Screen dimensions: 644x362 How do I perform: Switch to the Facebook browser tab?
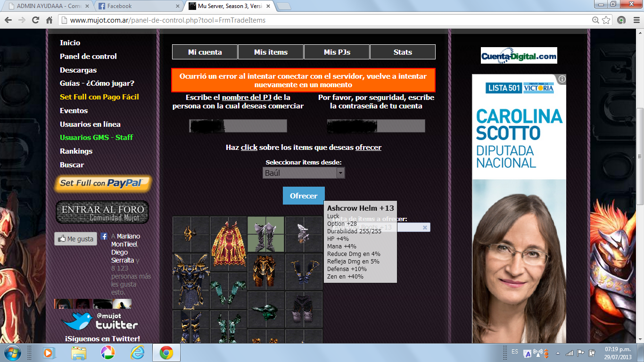click(139, 6)
